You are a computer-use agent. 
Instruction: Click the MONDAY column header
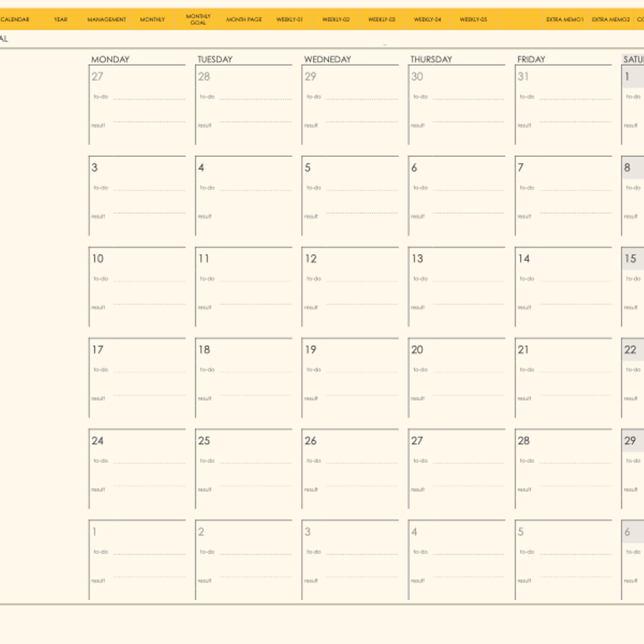(110, 59)
